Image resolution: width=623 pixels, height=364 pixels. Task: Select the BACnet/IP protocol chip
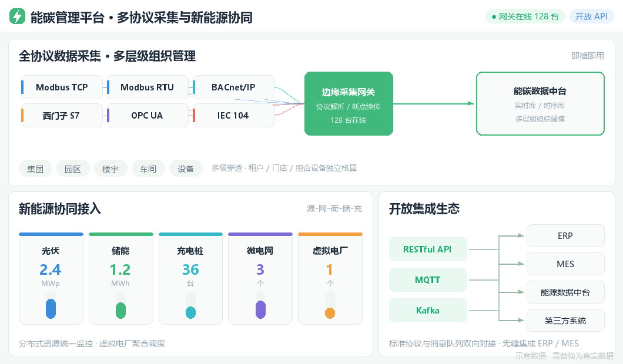233,87
